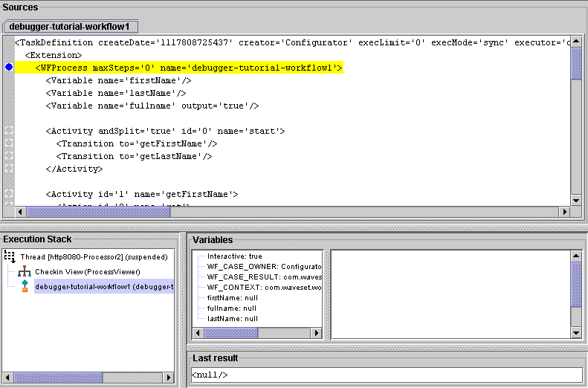Click the source pane horizontal scrollbar thumb
588x388 pixels.
tap(98, 212)
